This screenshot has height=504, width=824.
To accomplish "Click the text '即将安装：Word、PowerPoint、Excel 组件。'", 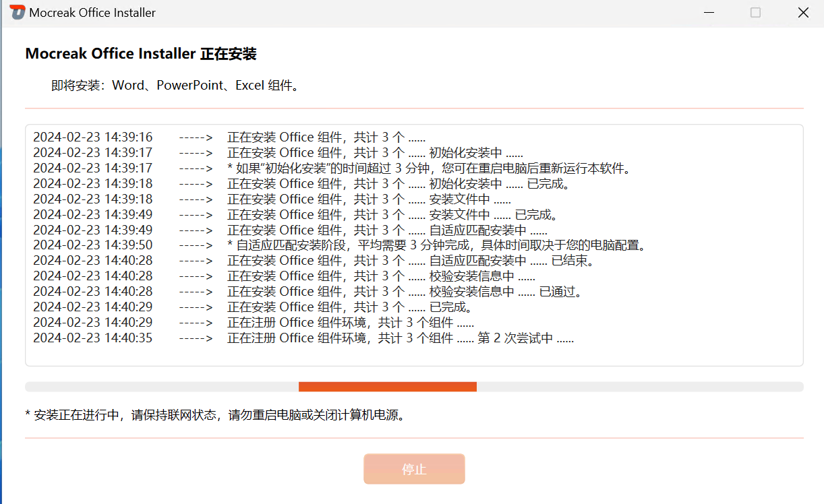I will [175, 86].
